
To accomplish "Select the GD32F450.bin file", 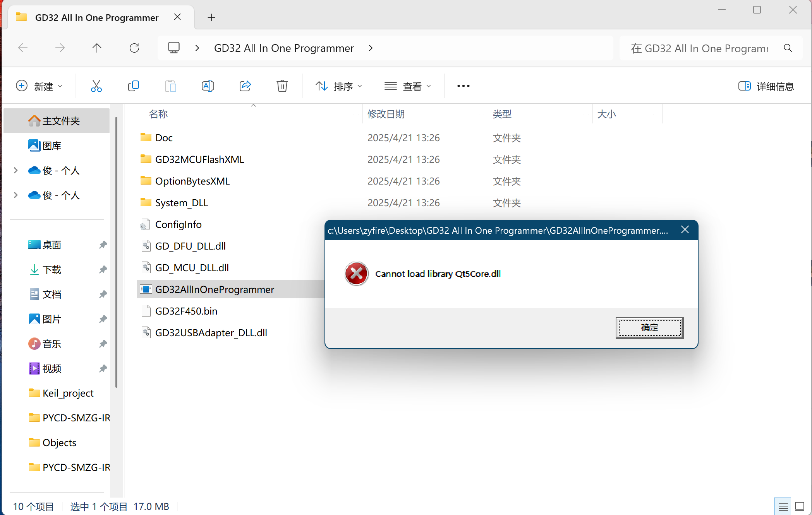I will [x=186, y=311].
